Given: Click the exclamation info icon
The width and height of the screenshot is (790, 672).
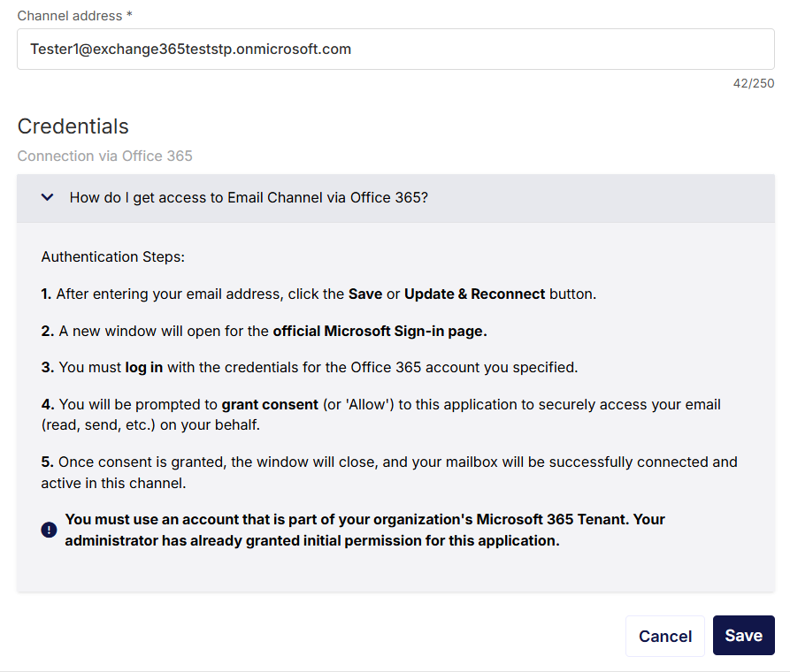Looking at the screenshot, I should (49, 530).
